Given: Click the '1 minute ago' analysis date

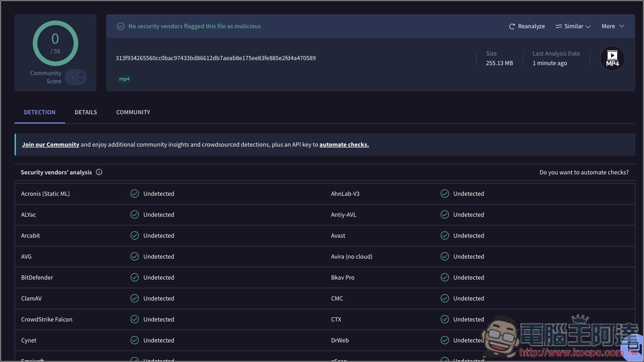Looking at the screenshot, I should tap(550, 63).
